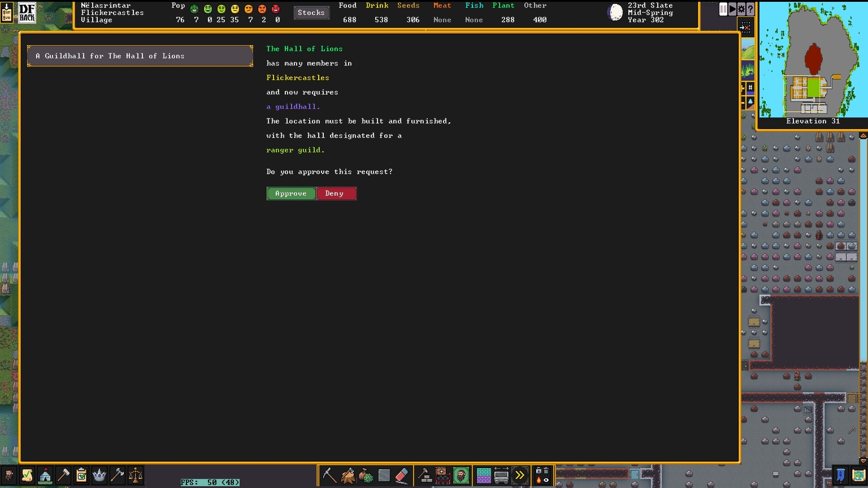Select the erase designation tool
This screenshot has height=488, width=868.
401,475
